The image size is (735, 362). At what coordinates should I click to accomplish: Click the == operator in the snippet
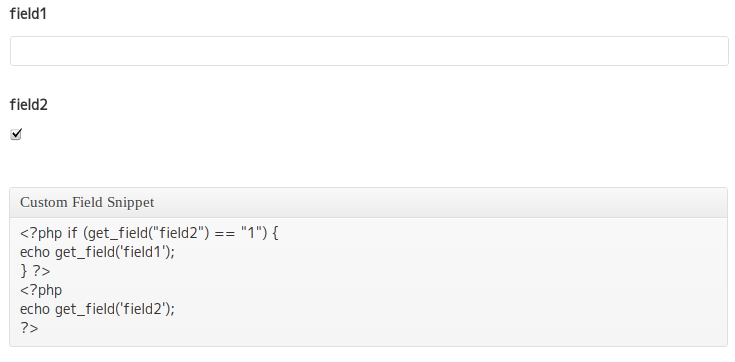225,233
